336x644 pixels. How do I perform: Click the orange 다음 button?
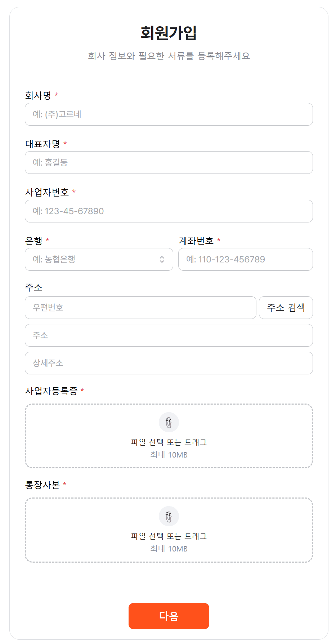[169, 616]
